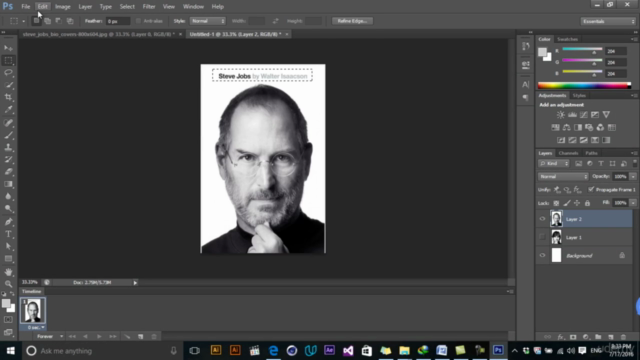The height and width of the screenshot is (360, 640).
Task: Select the Spot Healing Brush tool
Action: [8, 122]
